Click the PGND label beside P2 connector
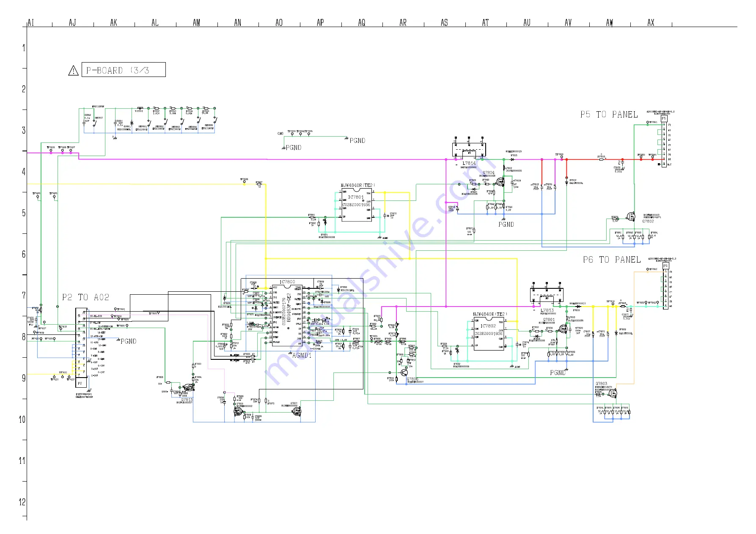Viewport: 756px width, 534px height. (x=129, y=342)
